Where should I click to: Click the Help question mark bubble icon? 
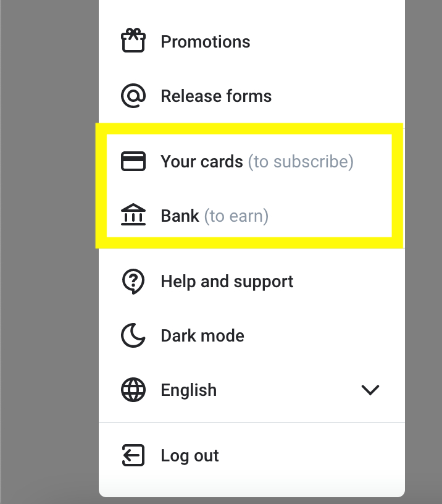click(133, 281)
